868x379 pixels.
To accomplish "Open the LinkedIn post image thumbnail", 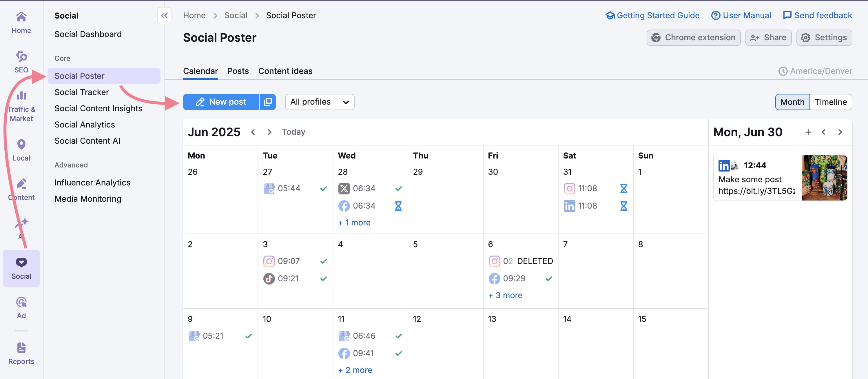I will click(824, 178).
